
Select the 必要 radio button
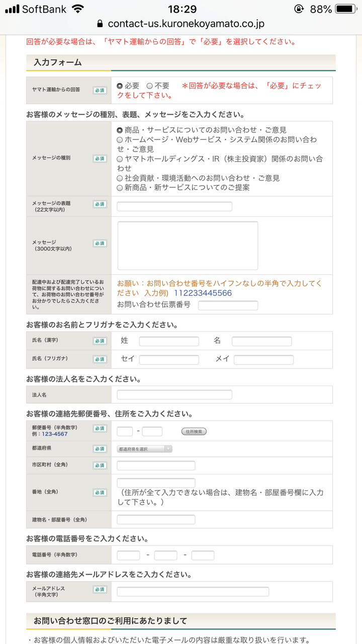[120, 86]
